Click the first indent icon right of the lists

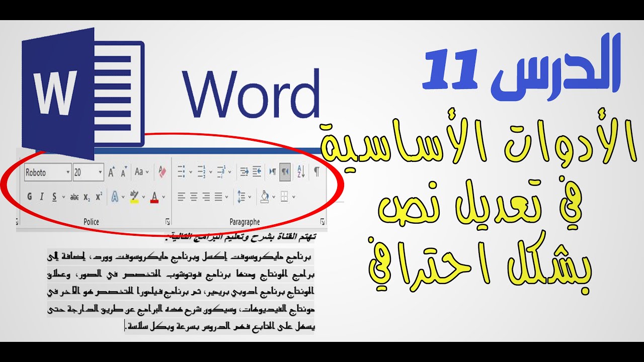point(245,172)
